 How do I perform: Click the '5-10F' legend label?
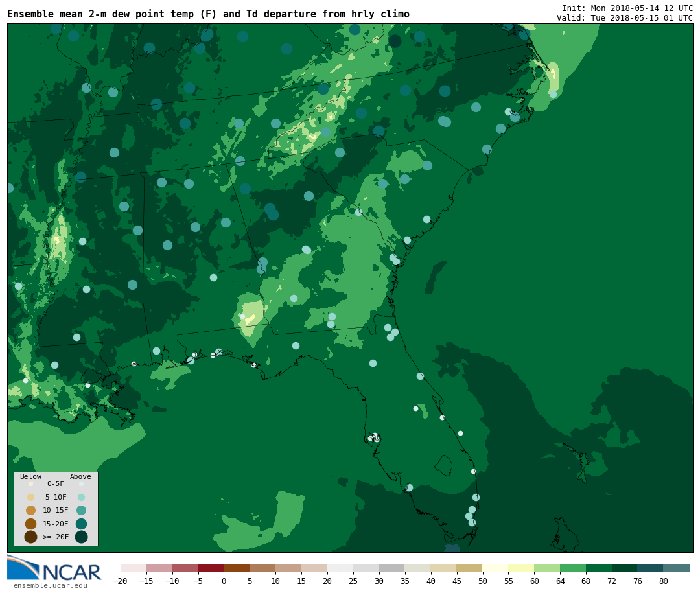[56, 497]
